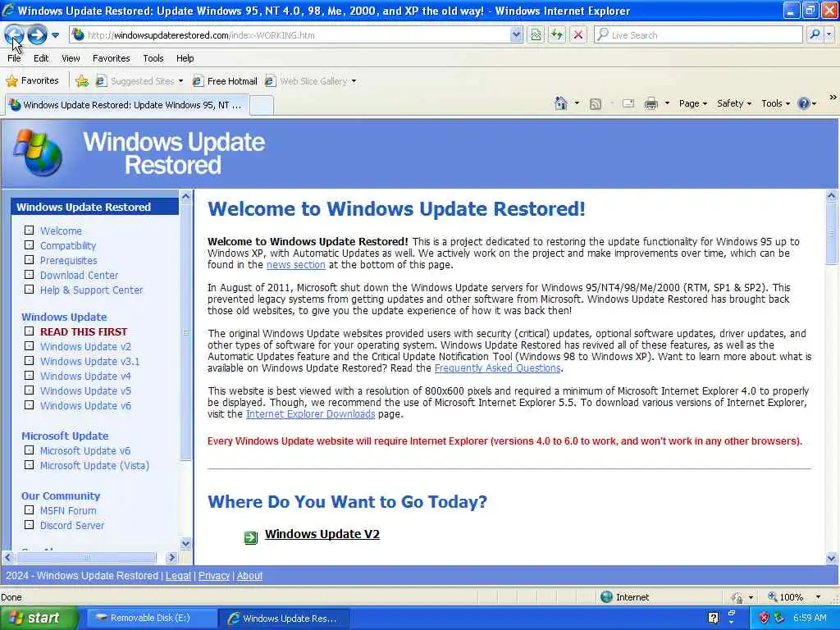The height and width of the screenshot is (630, 840).
Task: Expand the Print options arrow
Action: click(667, 103)
